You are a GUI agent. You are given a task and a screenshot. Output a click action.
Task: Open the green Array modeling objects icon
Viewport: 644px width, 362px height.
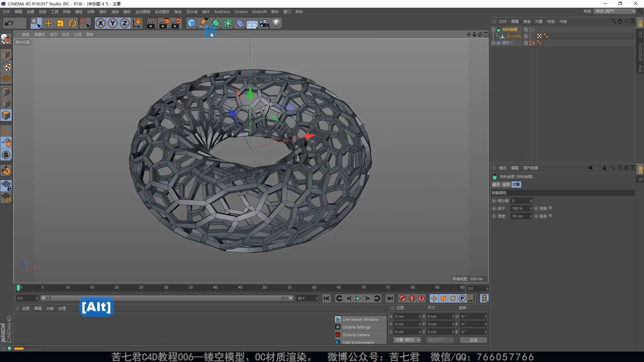pyautogui.click(x=228, y=23)
